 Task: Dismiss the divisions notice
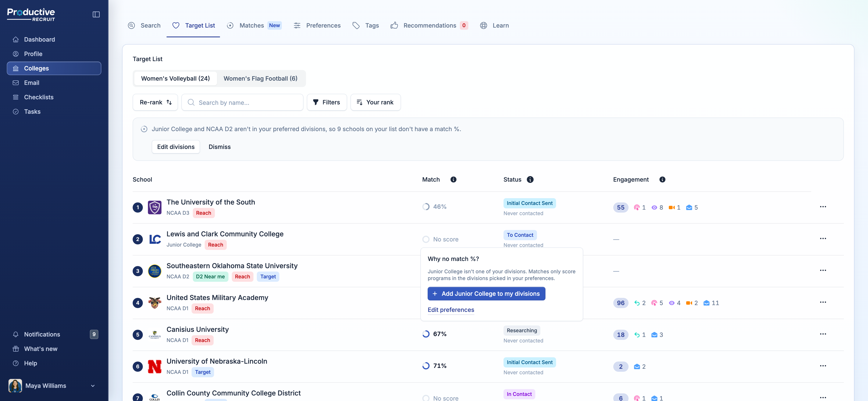tap(219, 147)
